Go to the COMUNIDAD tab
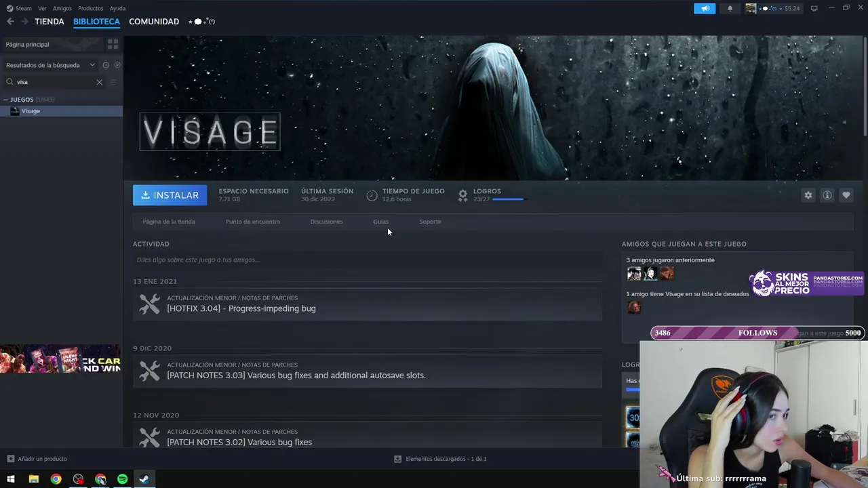 pyautogui.click(x=154, y=22)
